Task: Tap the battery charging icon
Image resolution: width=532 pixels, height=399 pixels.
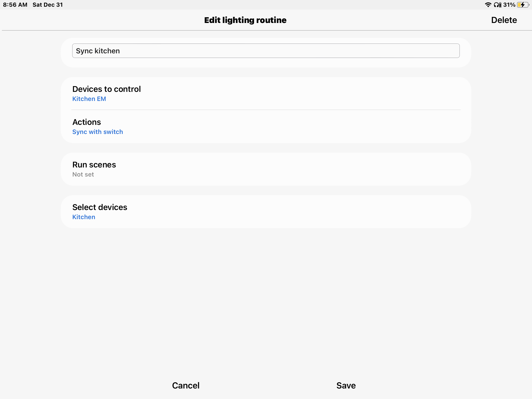Action: coord(523,5)
